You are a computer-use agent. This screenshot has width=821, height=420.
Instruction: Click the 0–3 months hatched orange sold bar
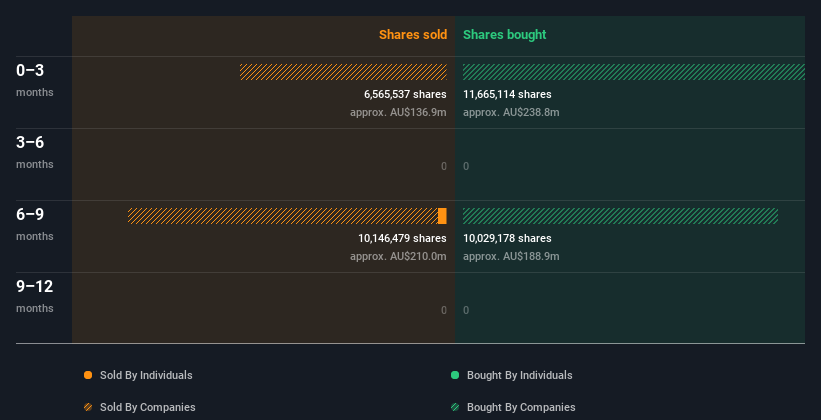coord(343,72)
